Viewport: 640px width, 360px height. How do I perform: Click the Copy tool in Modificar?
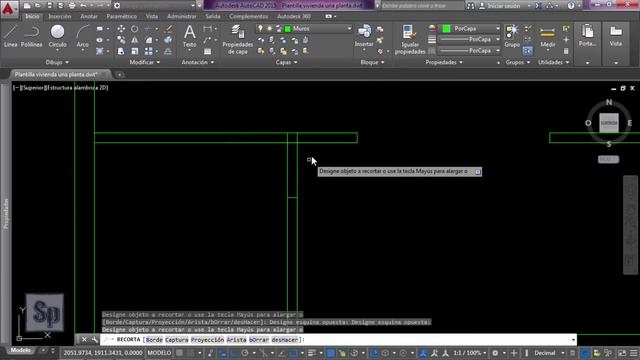121,40
